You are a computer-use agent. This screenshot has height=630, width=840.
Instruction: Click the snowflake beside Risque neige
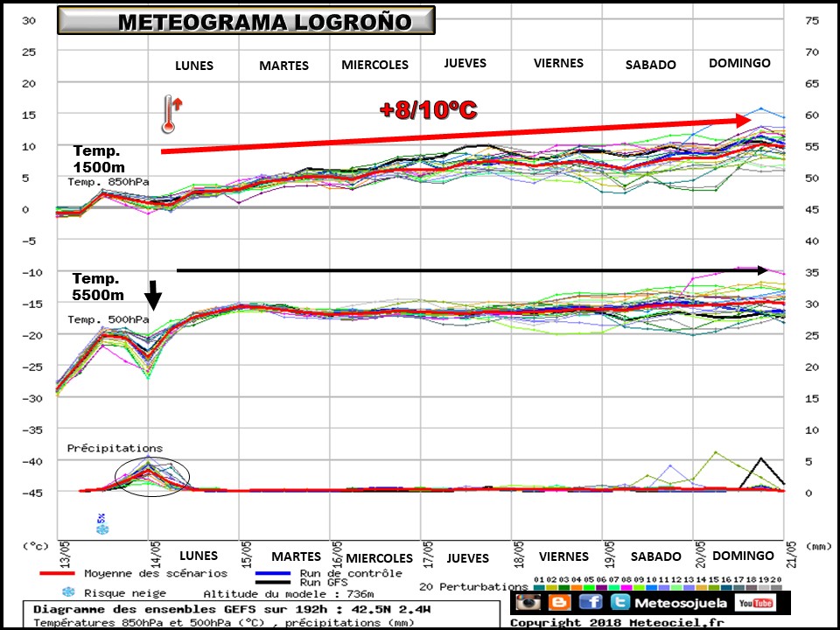coord(68,592)
